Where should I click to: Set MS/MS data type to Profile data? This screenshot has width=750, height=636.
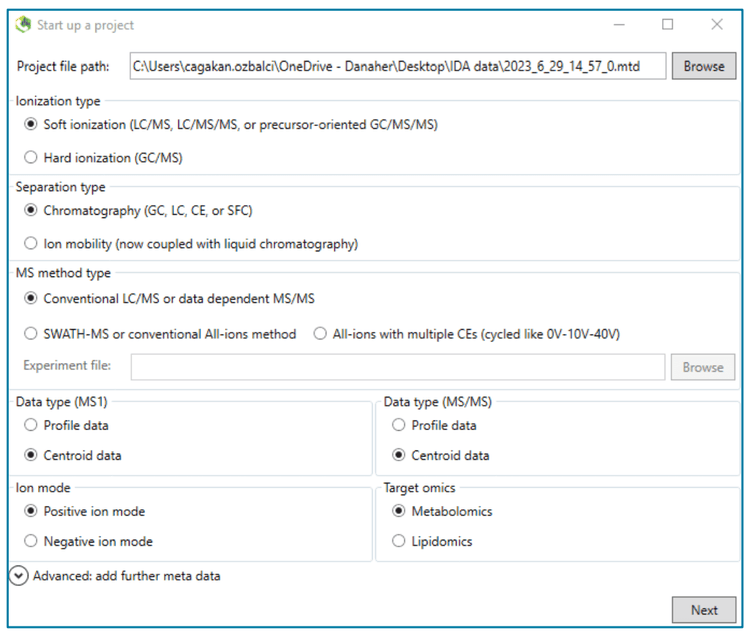399,425
